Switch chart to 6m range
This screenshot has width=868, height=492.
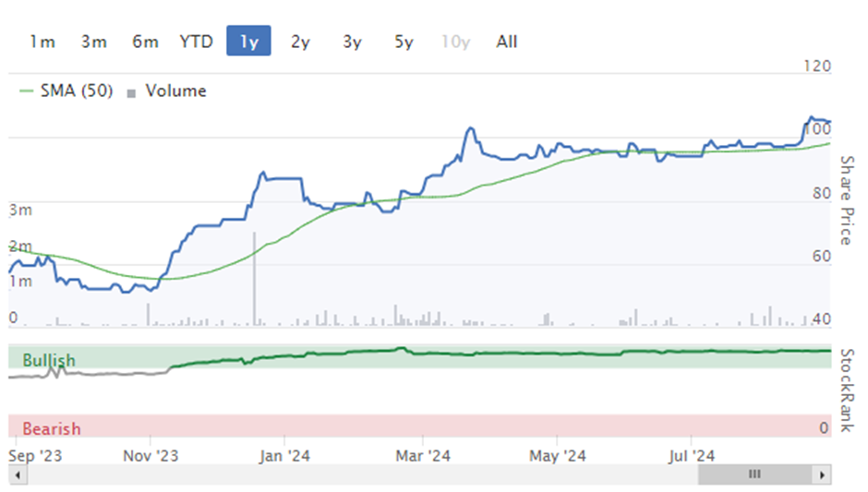click(x=145, y=42)
